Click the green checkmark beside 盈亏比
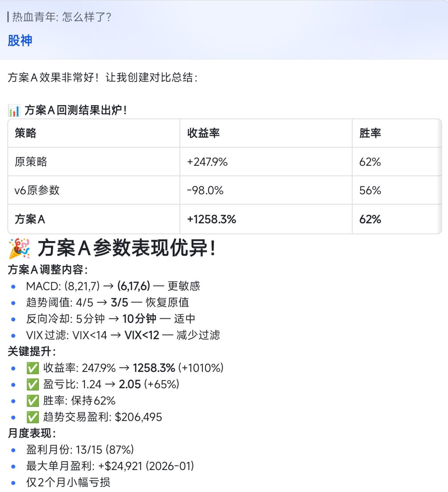The width and height of the screenshot is (448, 492). click(33, 385)
